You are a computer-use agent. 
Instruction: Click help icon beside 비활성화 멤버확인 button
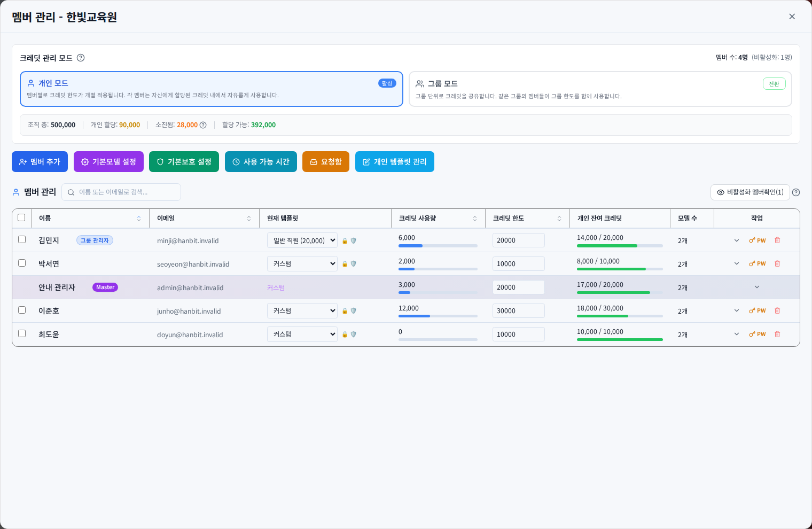[x=796, y=192]
